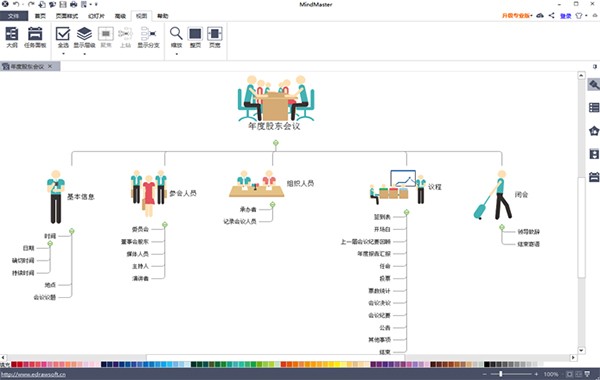The height and width of the screenshot is (380, 600).
Task: Open the calendar task icon in the right sidebar
Action: (594, 177)
